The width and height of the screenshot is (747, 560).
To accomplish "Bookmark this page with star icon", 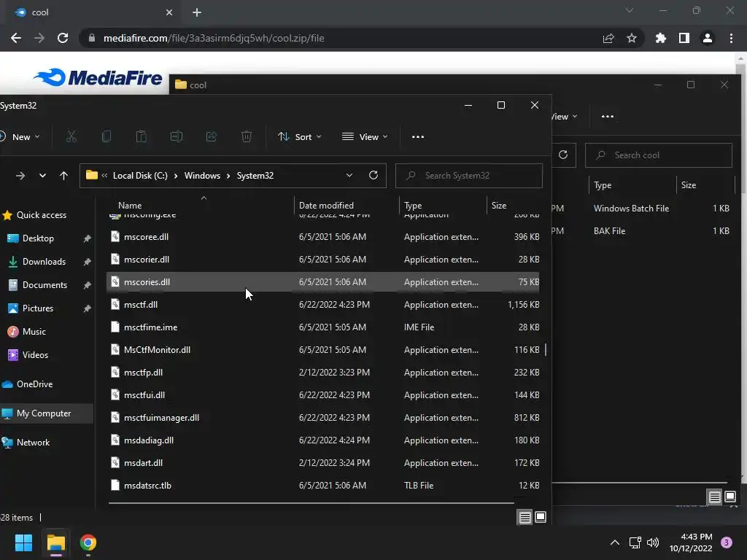I will [x=632, y=38].
